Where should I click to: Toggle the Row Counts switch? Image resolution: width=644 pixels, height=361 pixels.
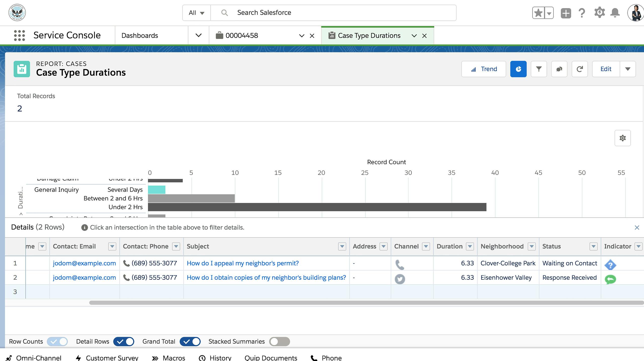click(57, 342)
